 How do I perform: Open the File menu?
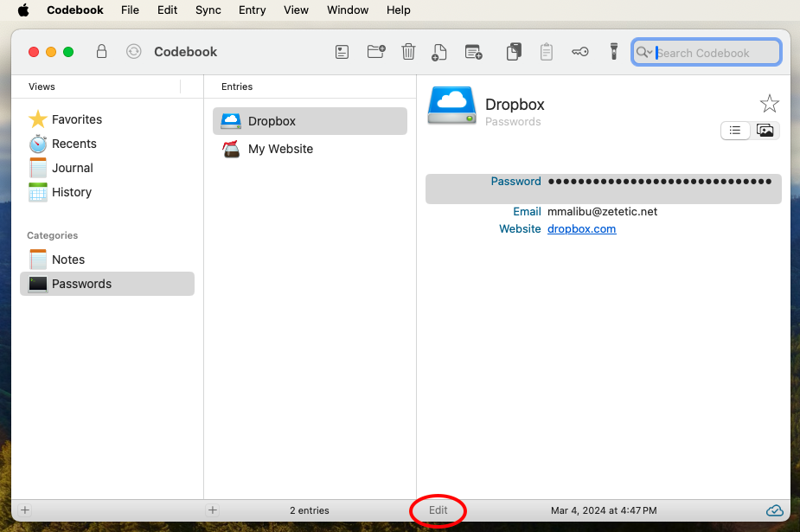130,10
